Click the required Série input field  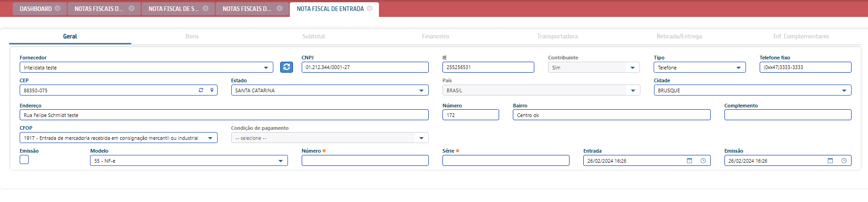click(506, 160)
